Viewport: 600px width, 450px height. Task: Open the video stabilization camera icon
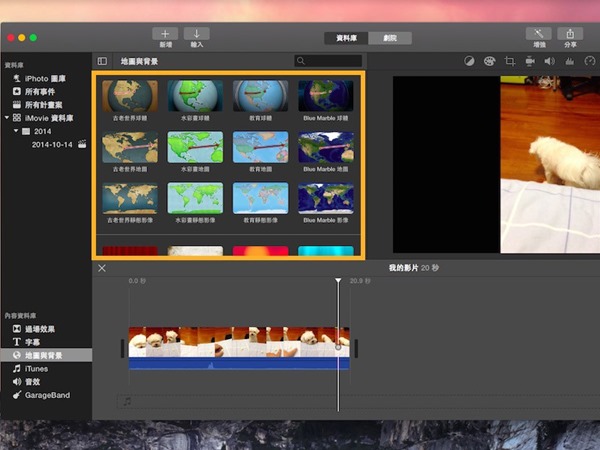[529, 61]
